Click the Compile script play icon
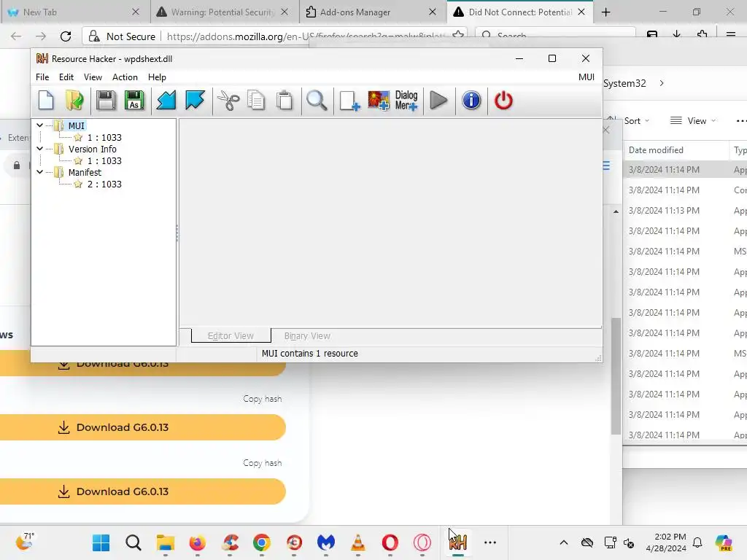Screen dimensions: 747x560 tap(438, 101)
